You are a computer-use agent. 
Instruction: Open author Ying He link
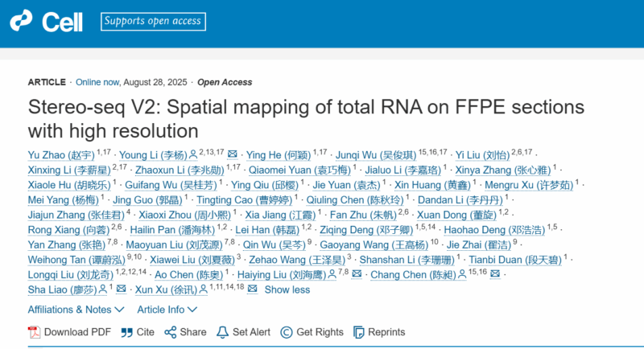[x=279, y=155]
